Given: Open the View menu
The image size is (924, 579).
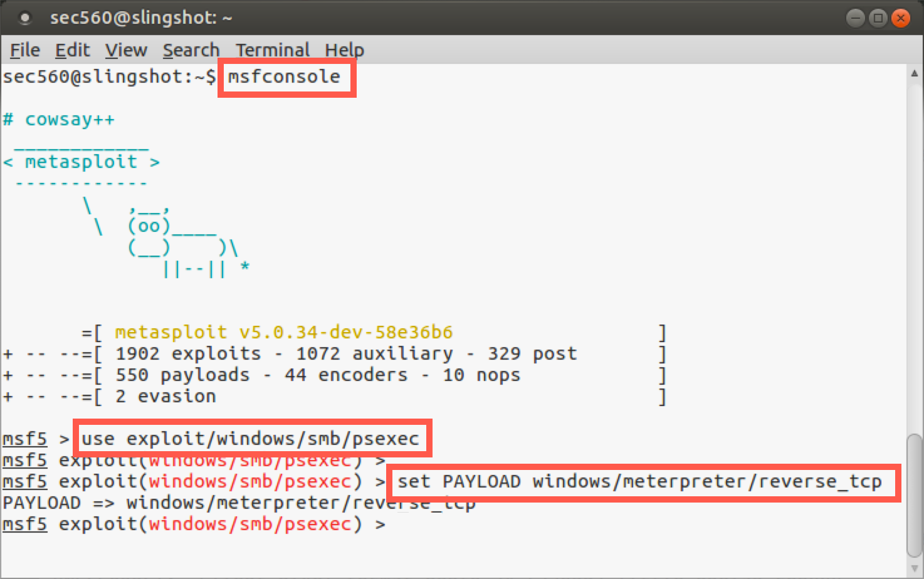Looking at the screenshot, I should 125,50.
